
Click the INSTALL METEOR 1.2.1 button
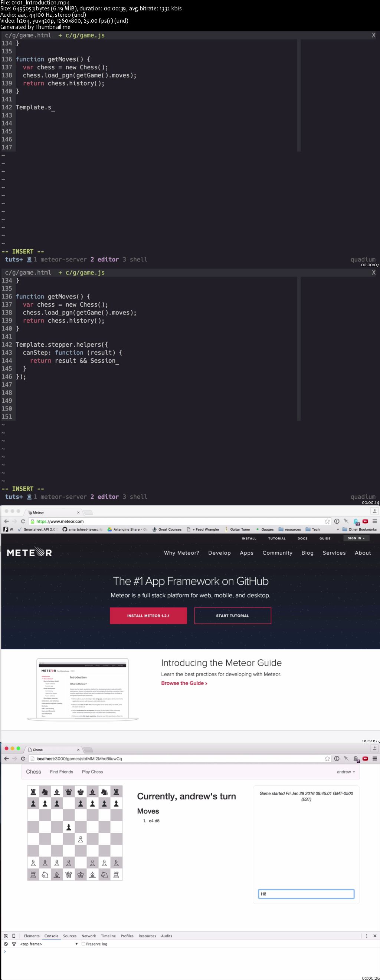click(148, 616)
